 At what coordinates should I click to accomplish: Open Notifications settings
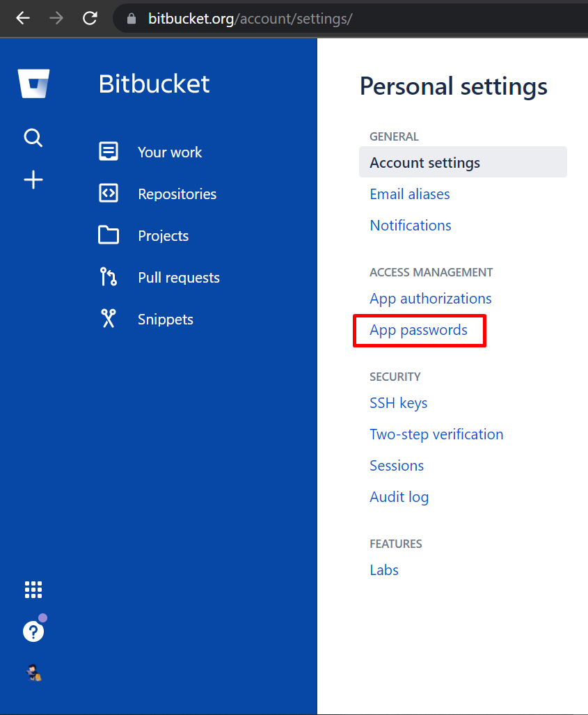(x=410, y=226)
